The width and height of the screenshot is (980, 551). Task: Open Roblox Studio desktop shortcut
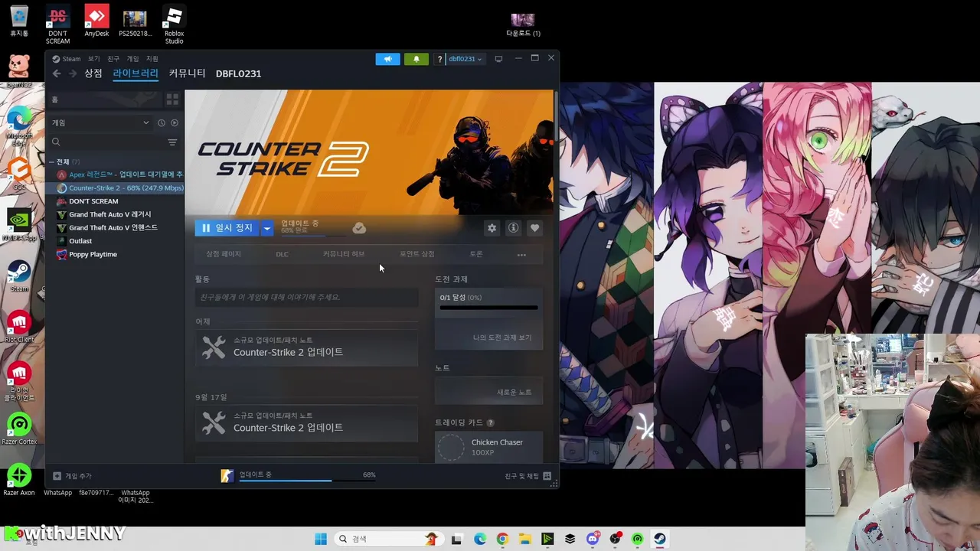point(174,25)
